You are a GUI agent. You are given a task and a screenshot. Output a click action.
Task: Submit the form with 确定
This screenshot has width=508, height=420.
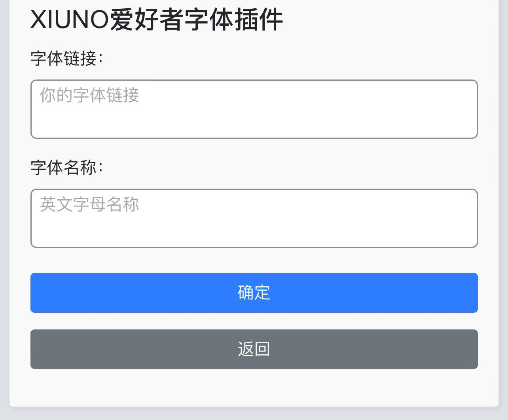(x=254, y=293)
